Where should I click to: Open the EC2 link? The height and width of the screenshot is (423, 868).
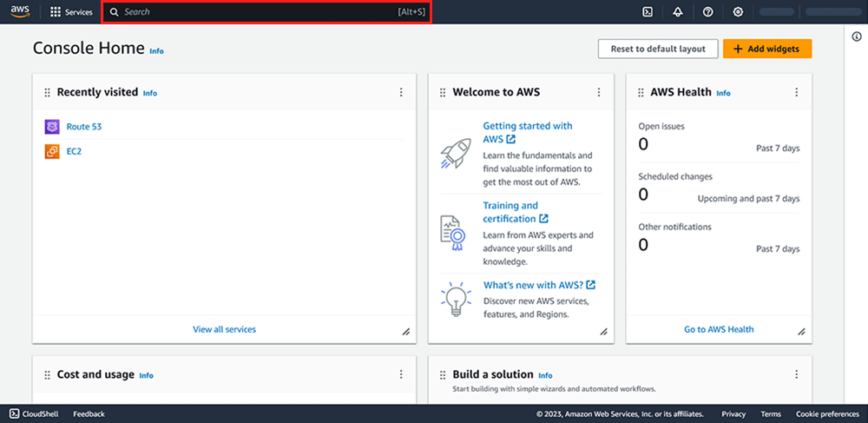tap(74, 151)
